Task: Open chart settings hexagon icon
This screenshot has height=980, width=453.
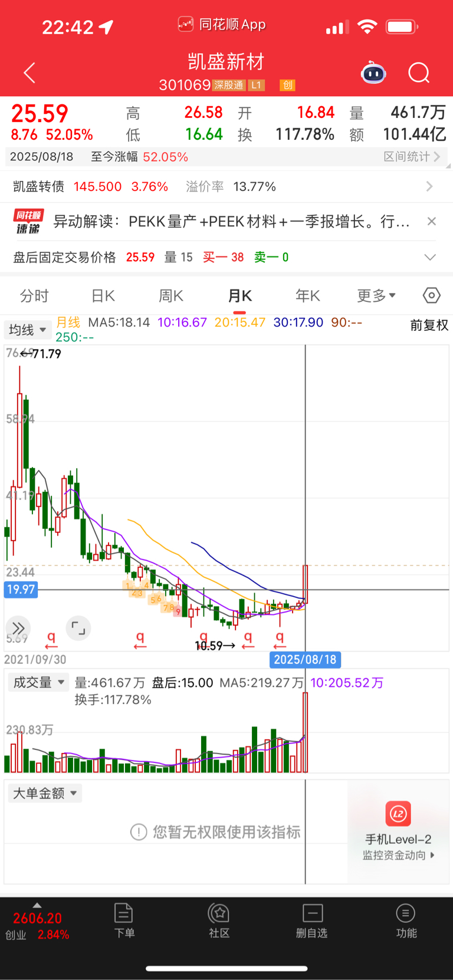Action: click(x=431, y=295)
